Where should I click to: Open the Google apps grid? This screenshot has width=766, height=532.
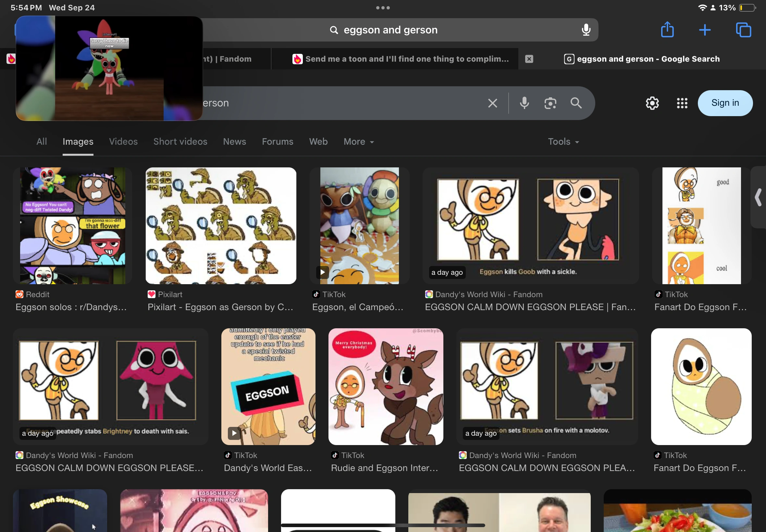(682, 103)
